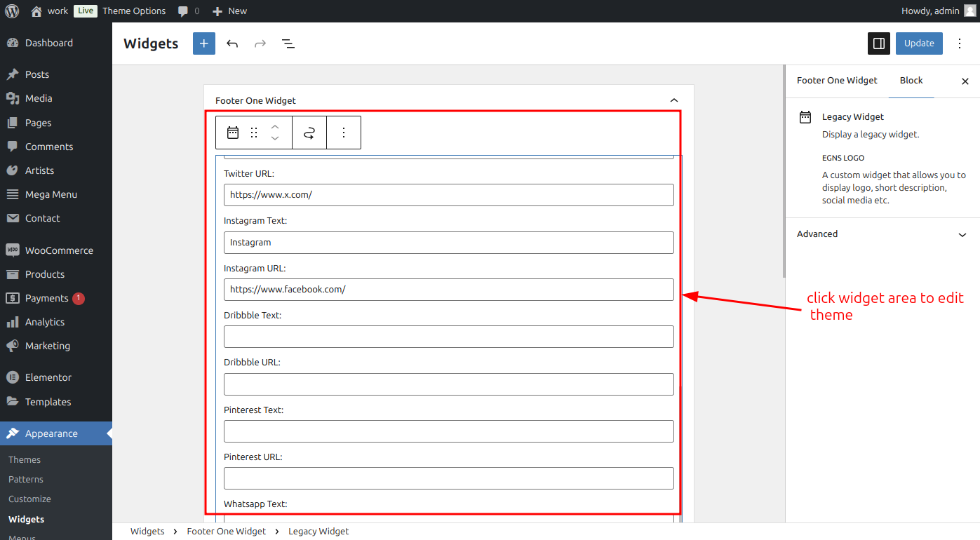
Task: Click the Footer One Widget breadcrumb
Action: (x=227, y=532)
